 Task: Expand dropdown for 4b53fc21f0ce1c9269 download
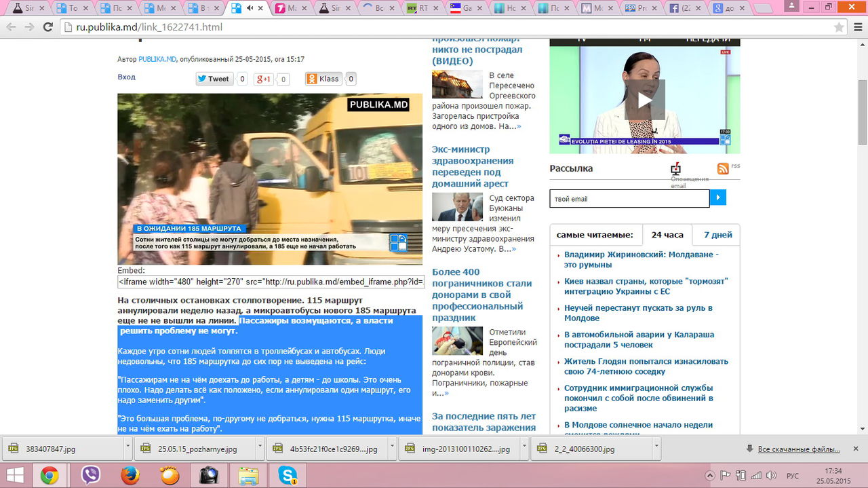click(x=392, y=449)
